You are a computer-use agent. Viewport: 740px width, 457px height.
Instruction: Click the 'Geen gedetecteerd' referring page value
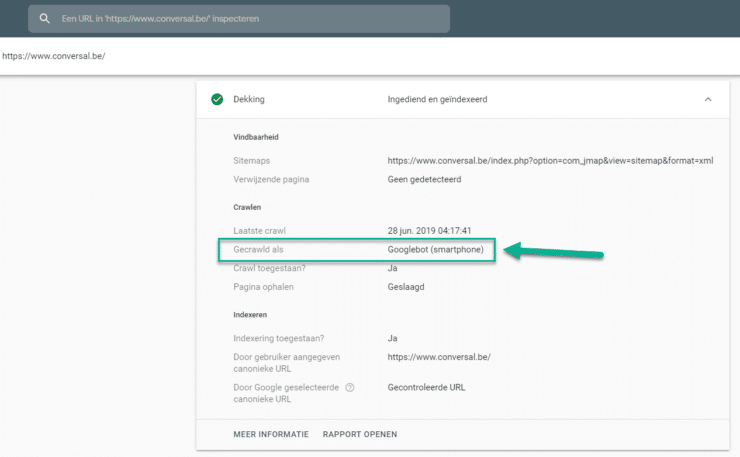point(426,179)
